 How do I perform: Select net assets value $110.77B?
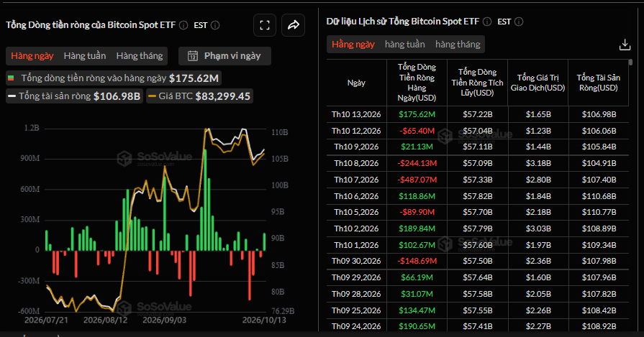(x=599, y=212)
